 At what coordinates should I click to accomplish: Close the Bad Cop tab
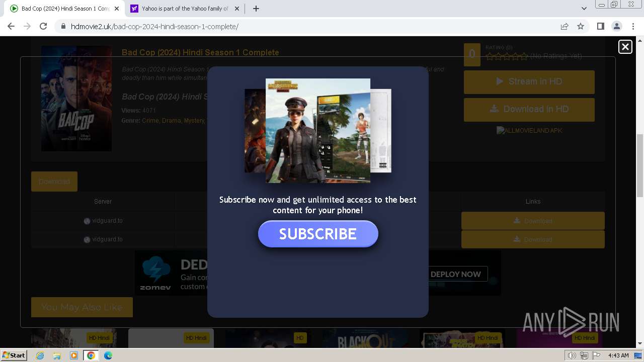117,9
